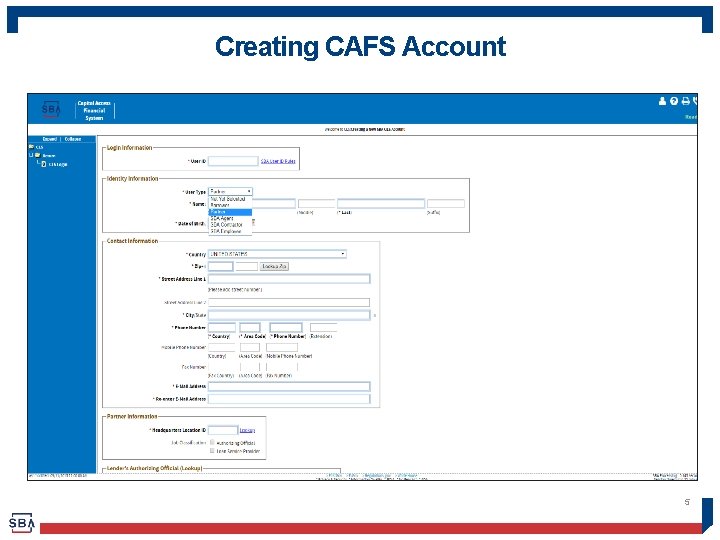Click the E-Mail Address field
The image size is (720, 540).
[289, 386]
